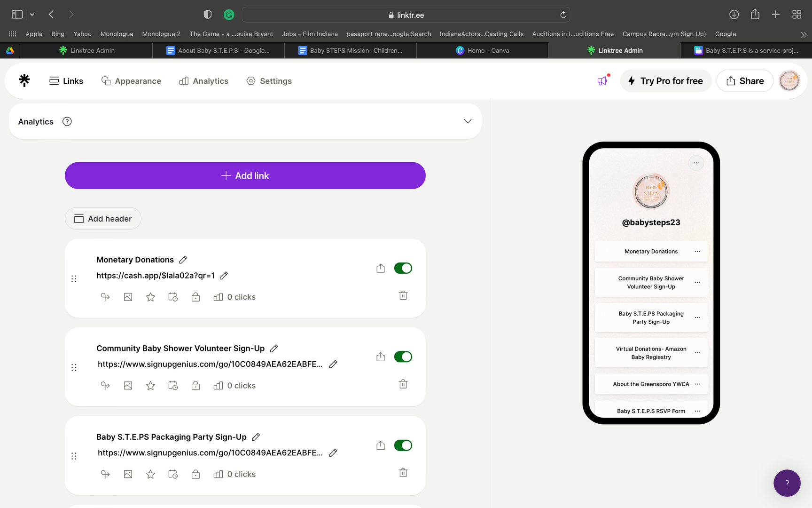812x508 pixels.
Task: Toggle off Community Baby Shower Volunteer Sign-Up
Action: pyautogui.click(x=403, y=357)
